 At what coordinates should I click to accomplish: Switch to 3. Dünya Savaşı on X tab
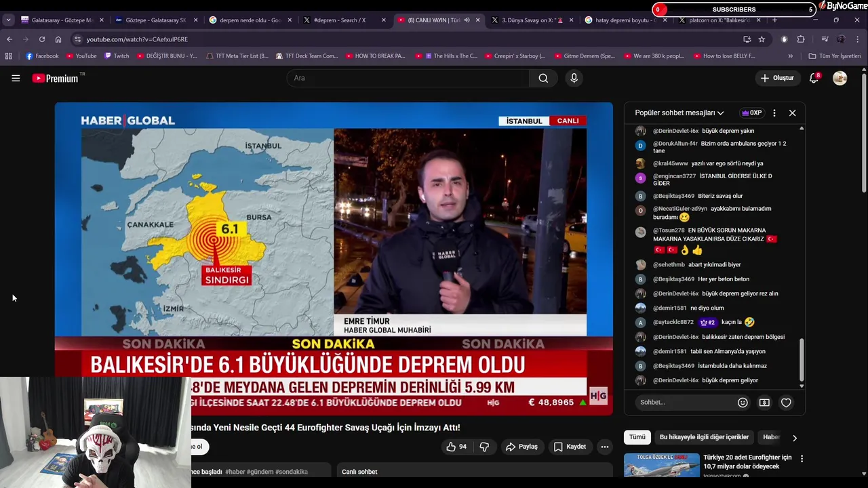(532, 20)
